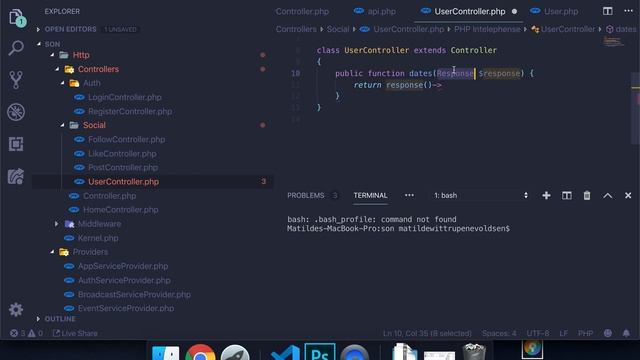Collapse the Auth folder
The height and width of the screenshot is (360, 640).
tap(62, 83)
